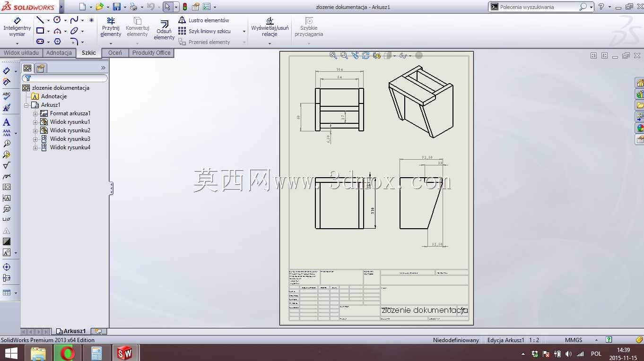Open the Inteligentny wymiar dropdown arrow
The height and width of the screenshot is (361, 644).
click(17, 43)
